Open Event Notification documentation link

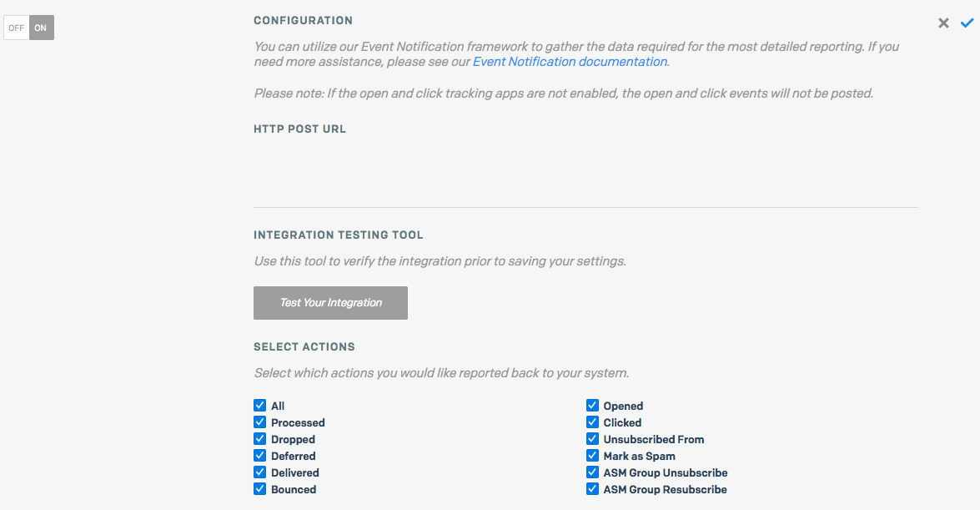(570, 62)
